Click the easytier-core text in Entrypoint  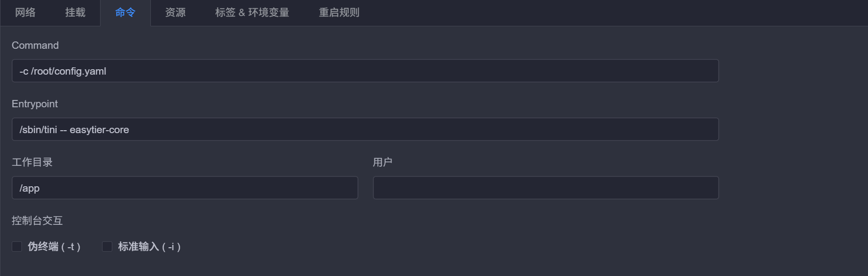[99, 130]
